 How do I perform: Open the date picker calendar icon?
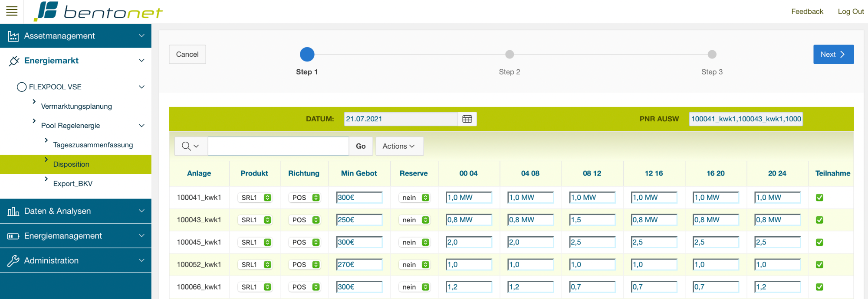point(467,119)
